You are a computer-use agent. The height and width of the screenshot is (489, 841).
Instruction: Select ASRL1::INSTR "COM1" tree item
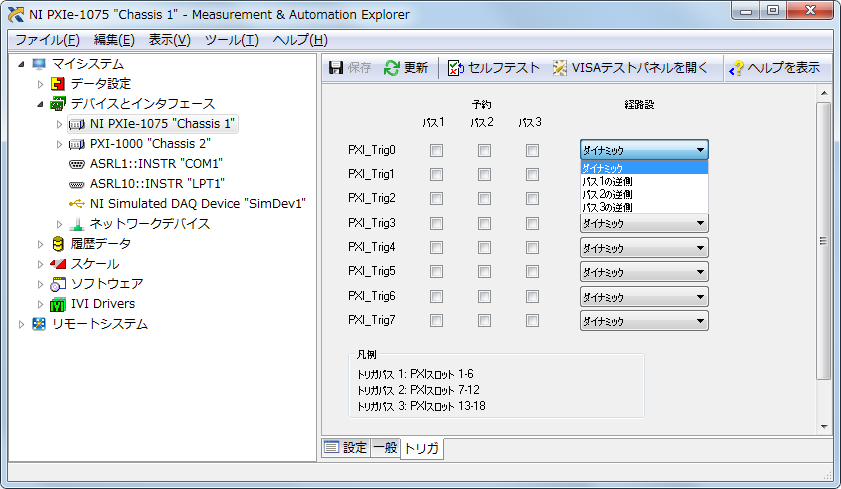coord(156,164)
